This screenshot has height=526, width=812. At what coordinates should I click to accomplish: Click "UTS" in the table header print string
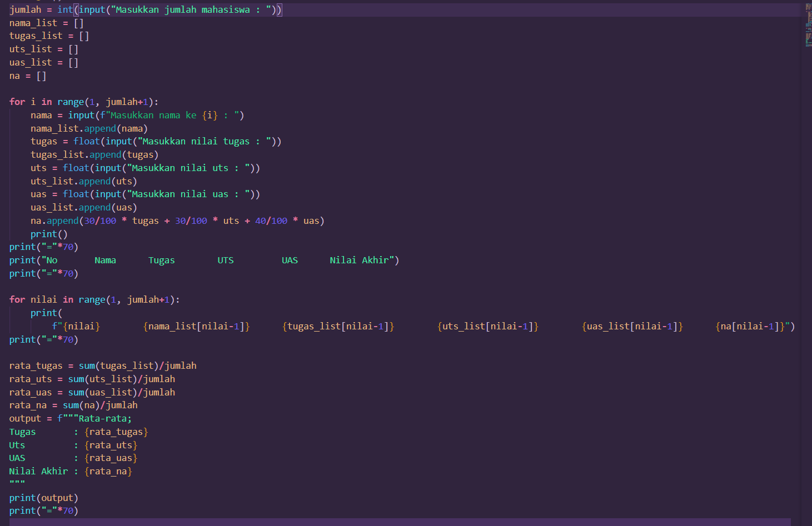226,261
